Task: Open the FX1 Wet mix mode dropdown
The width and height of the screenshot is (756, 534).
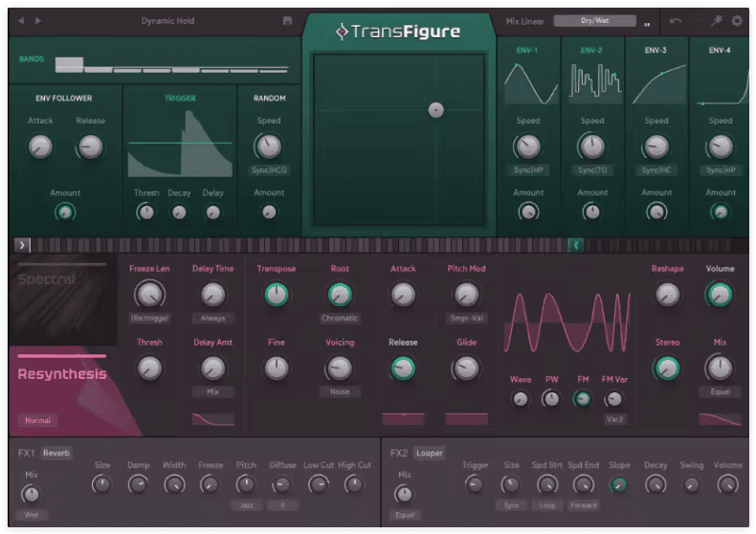Action: (32, 515)
